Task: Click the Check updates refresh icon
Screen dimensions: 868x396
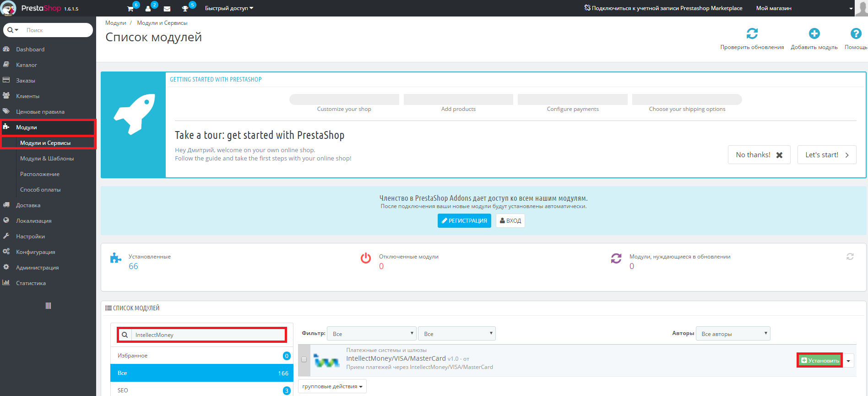Action: (x=752, y=34)
